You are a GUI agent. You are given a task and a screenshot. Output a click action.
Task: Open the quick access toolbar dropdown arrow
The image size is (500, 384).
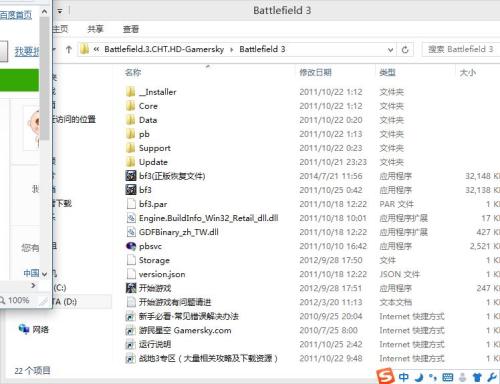tap(60, 11)
